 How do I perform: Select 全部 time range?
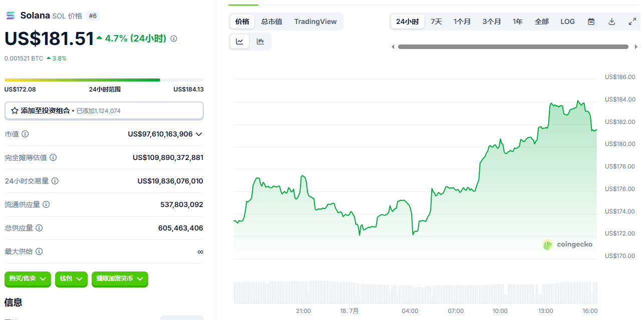pos(542,21)
